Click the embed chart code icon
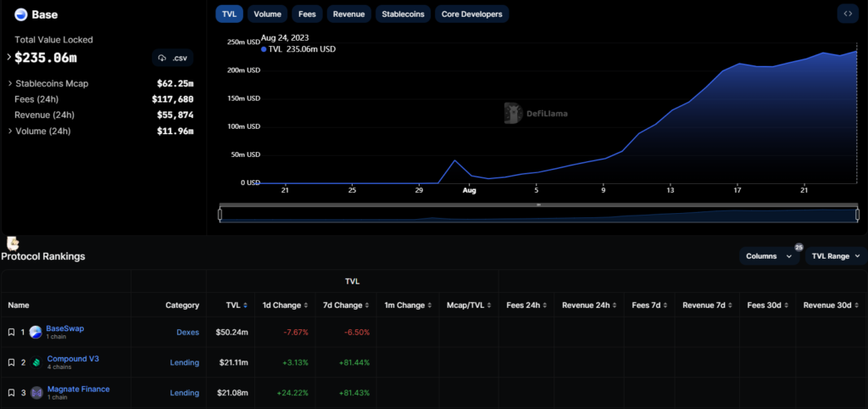 click(x=847, y=14)
